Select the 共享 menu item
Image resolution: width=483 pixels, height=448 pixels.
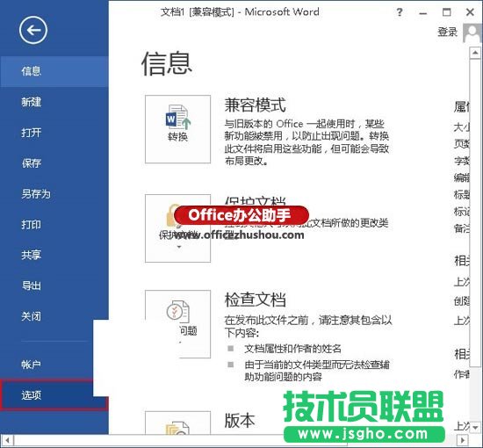tap(54, 255)
